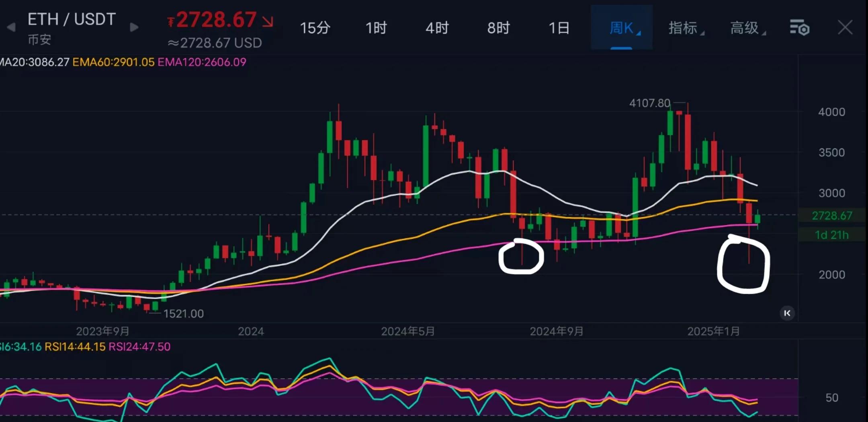Click the EMA120:2606.09 indicator label
Screen dimensions: 868x422
tap(202, 62)
